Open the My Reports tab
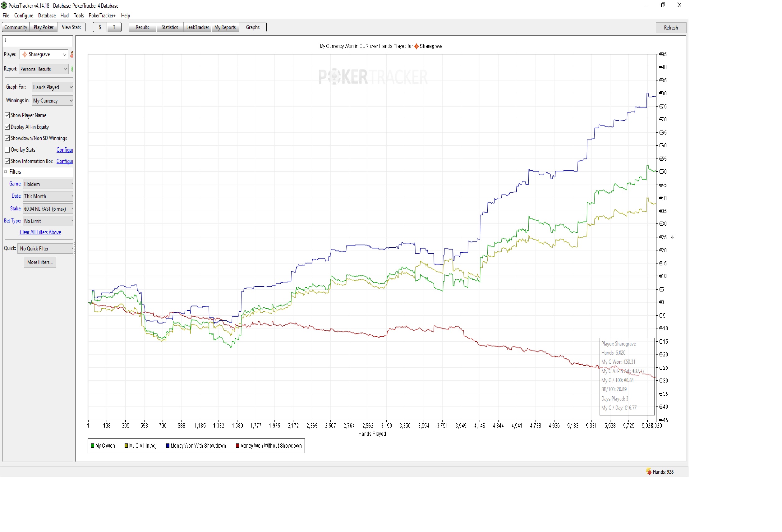This screenshot has height=532, width=782. point(225,27)
